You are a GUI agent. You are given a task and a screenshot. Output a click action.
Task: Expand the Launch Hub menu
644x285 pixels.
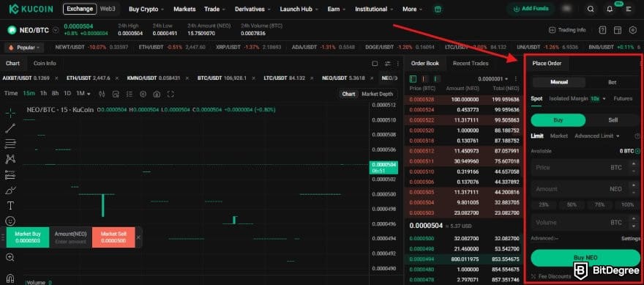pyautogui.click(x=299, y=9)
